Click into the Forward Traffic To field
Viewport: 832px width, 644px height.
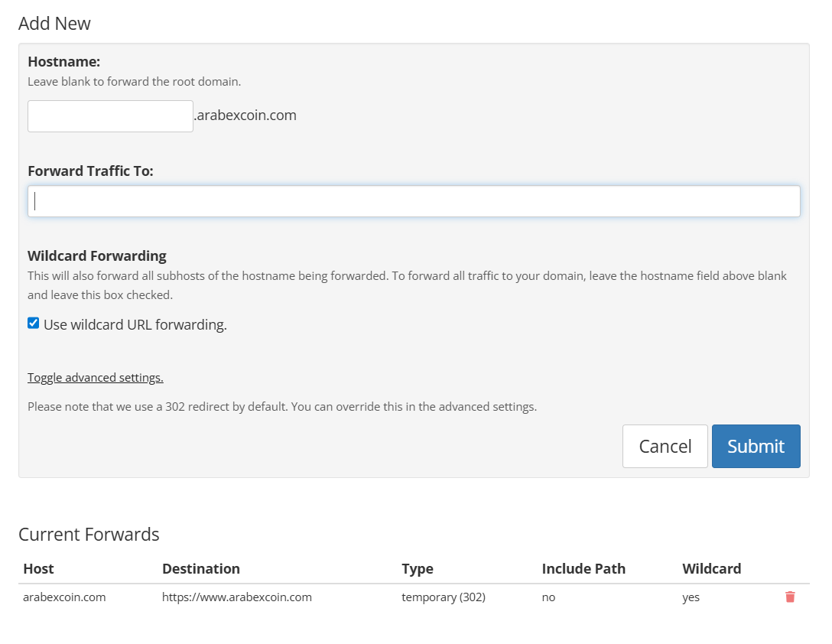(x=414, y=201)
